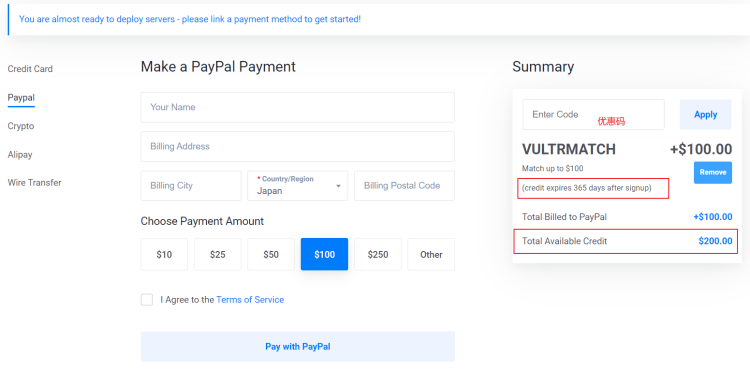750x370 pixels.
Task: Select Alipay payment option
Action: [x=20, y=155]
